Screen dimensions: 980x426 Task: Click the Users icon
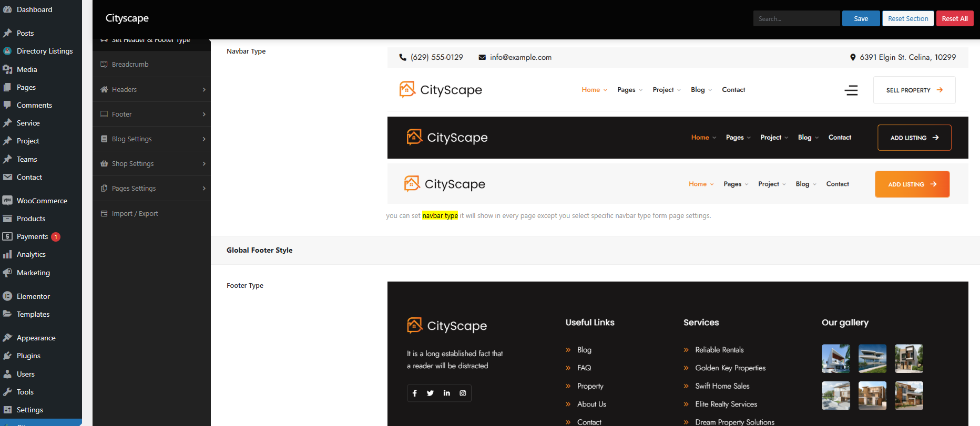[x=7, y=374]
